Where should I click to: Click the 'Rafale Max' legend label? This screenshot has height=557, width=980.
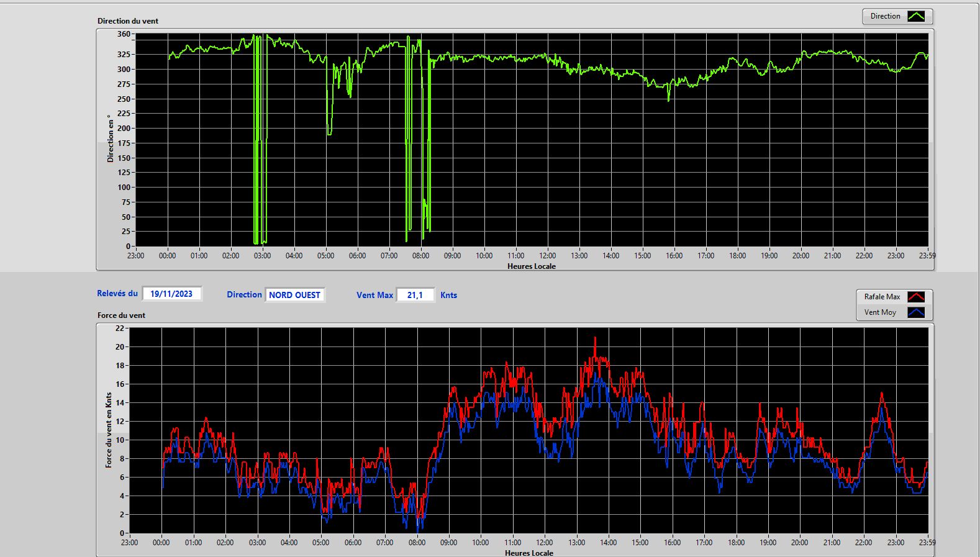tap(882, 297)
